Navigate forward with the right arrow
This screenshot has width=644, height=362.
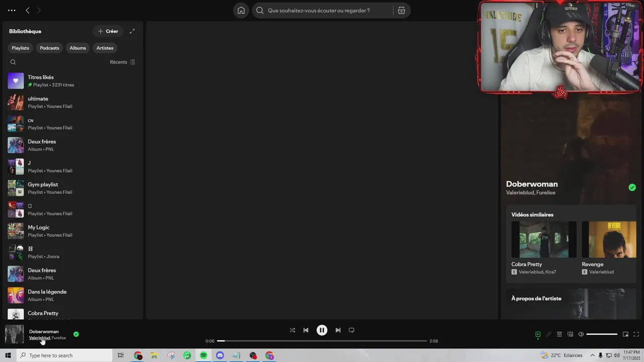click(x=39, y=10)
